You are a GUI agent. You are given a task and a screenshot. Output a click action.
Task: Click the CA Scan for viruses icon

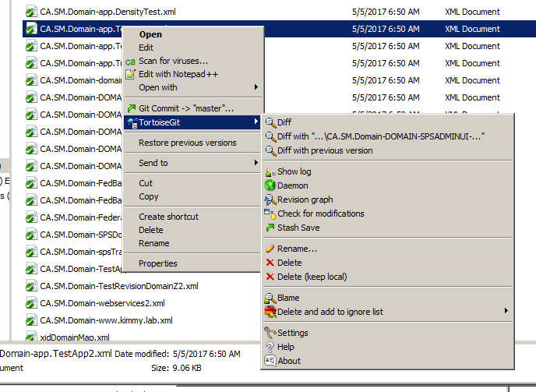(130, 62)
